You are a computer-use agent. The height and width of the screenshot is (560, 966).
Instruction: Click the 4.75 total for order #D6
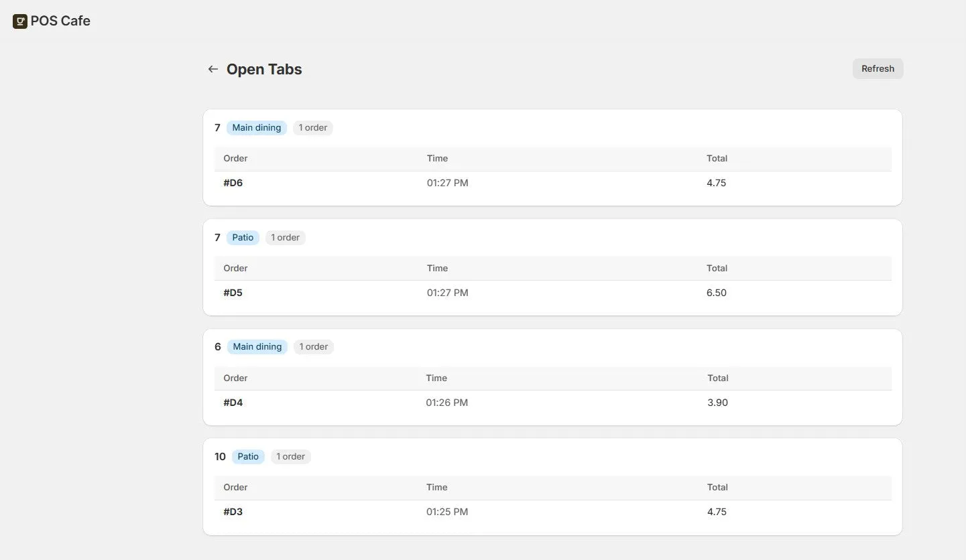pyautogui.click(x=717, y=183)
